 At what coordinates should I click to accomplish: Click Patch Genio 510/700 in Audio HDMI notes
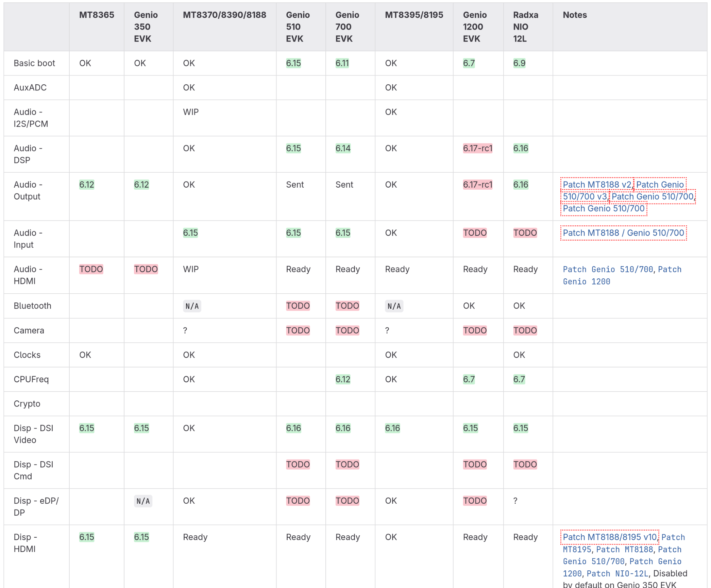point(608,269)
